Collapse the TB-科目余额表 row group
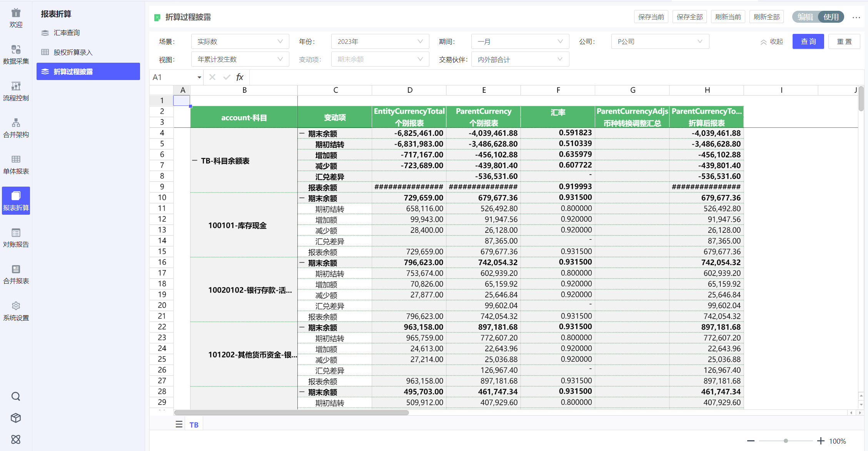This screenshot has width=868, height=451. coord(195,161)
